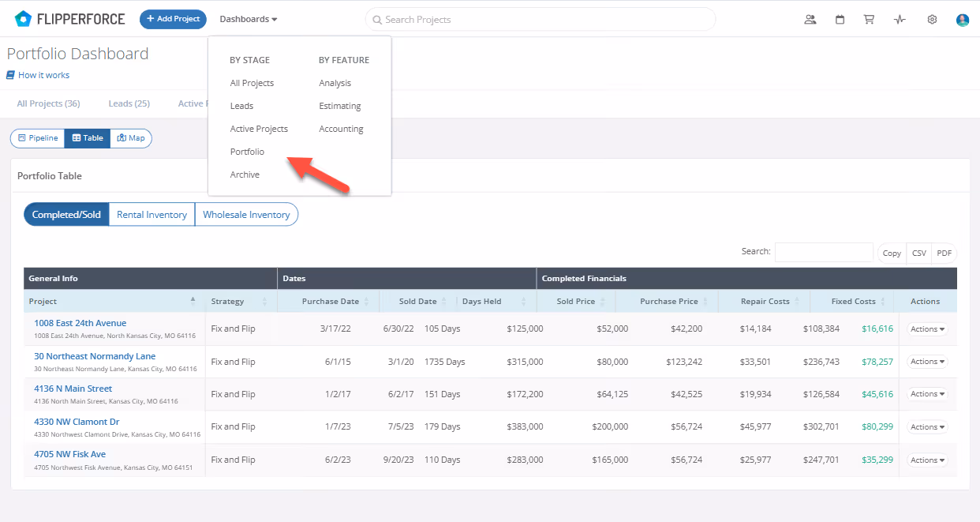Open the settings gear icon

tap(932, 20)
